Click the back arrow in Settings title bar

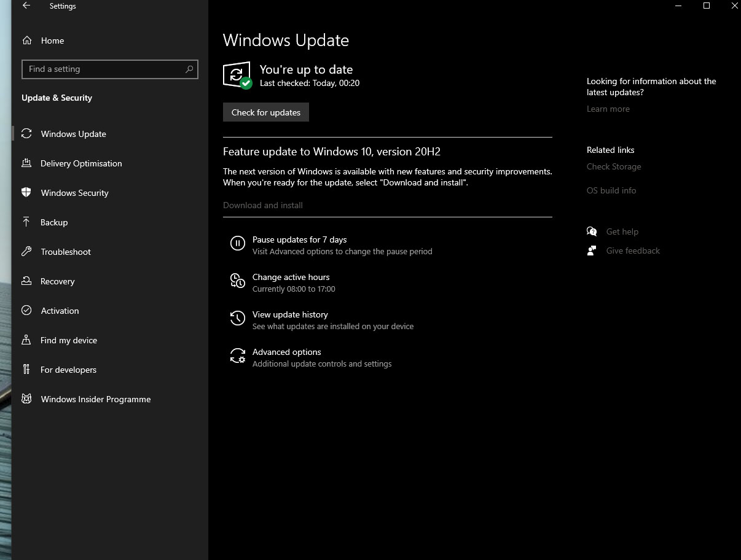[x=26, y=6]
